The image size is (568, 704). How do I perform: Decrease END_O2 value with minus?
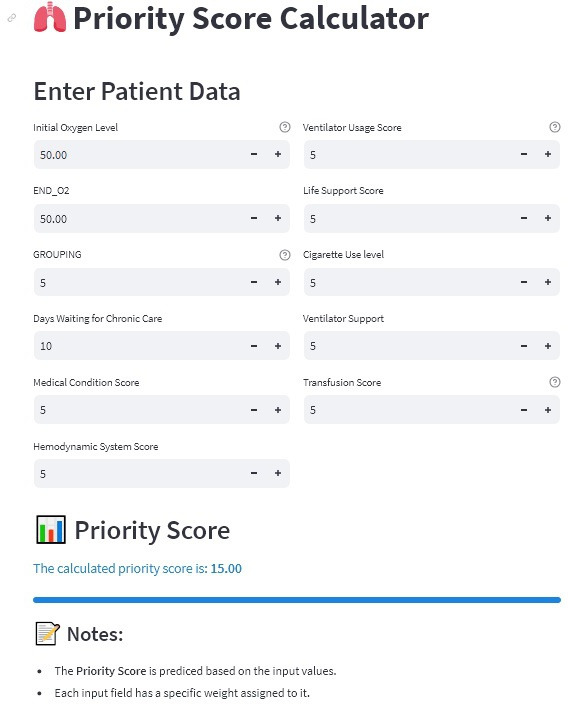tap(254, 218)
